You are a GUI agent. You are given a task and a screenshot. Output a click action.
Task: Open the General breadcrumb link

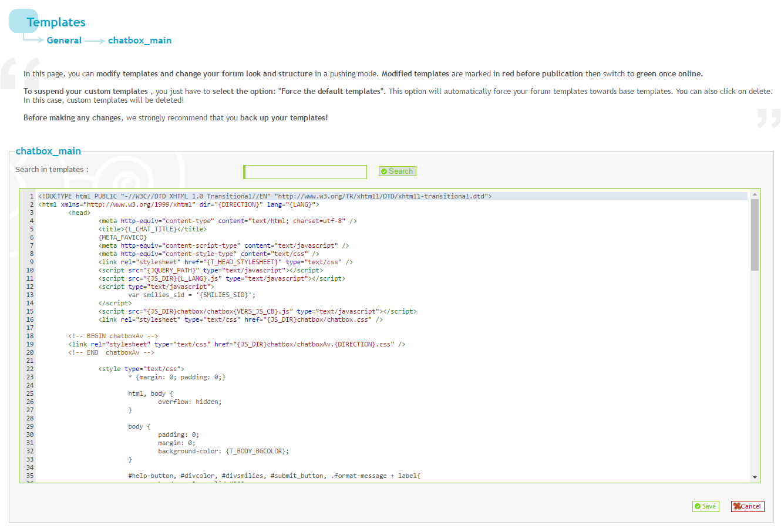[x=64, y=41]
